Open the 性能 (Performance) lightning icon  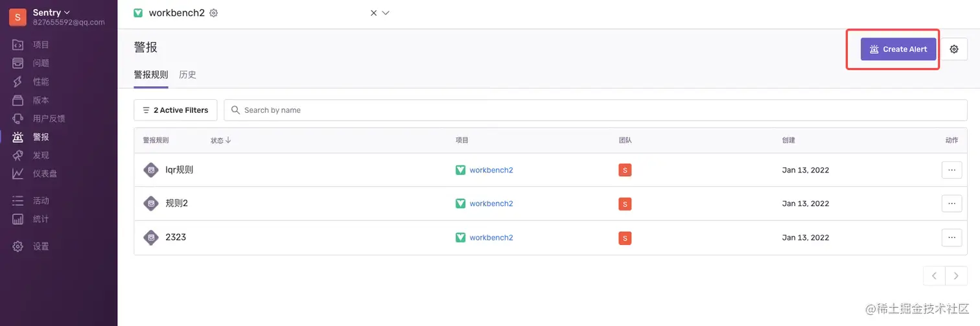click(x=18, y=82)
